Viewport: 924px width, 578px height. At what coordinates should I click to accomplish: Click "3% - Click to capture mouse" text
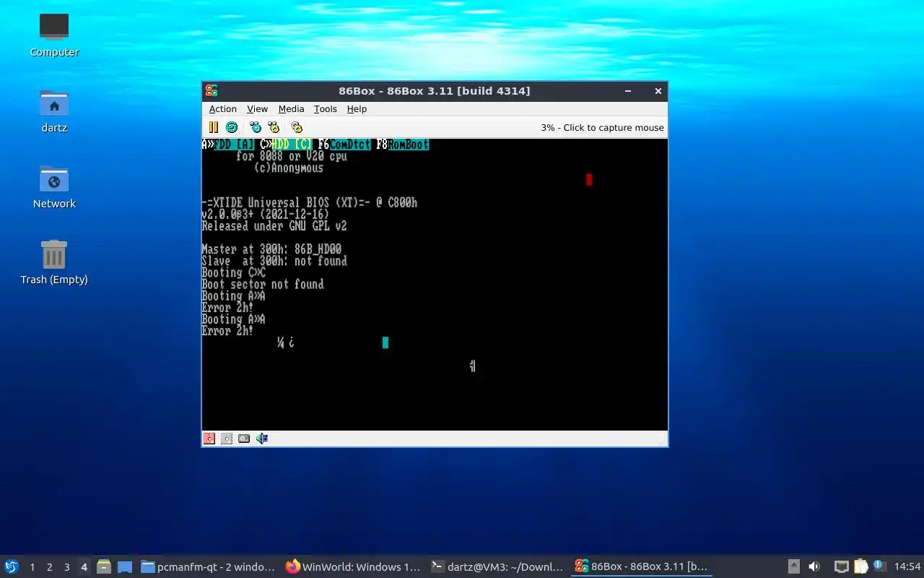tap(602, 128)
